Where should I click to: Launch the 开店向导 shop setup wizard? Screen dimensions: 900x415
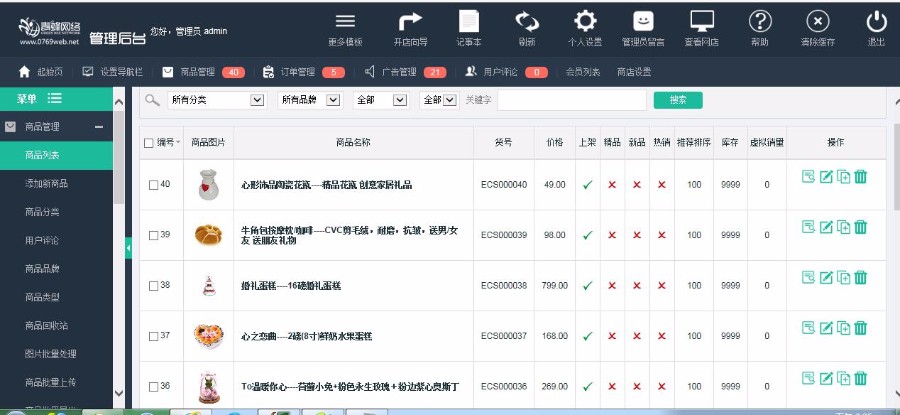(x=410, y=22)
